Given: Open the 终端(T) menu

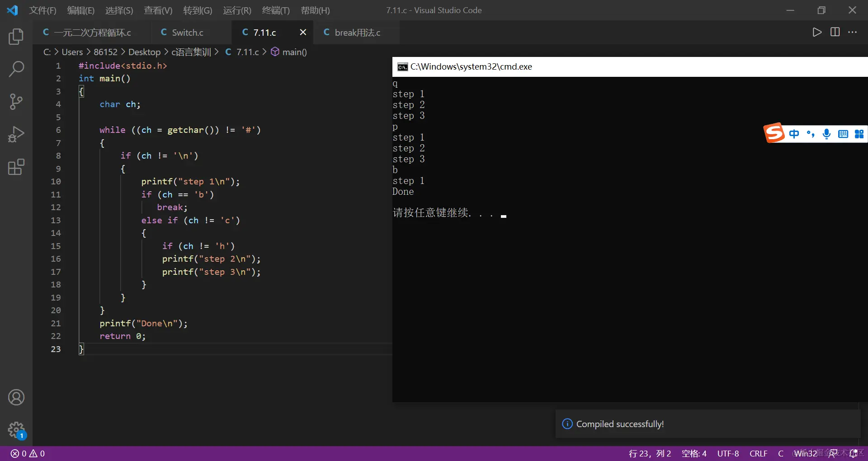Looking at the screenshot, I should (x=276, y=10).
